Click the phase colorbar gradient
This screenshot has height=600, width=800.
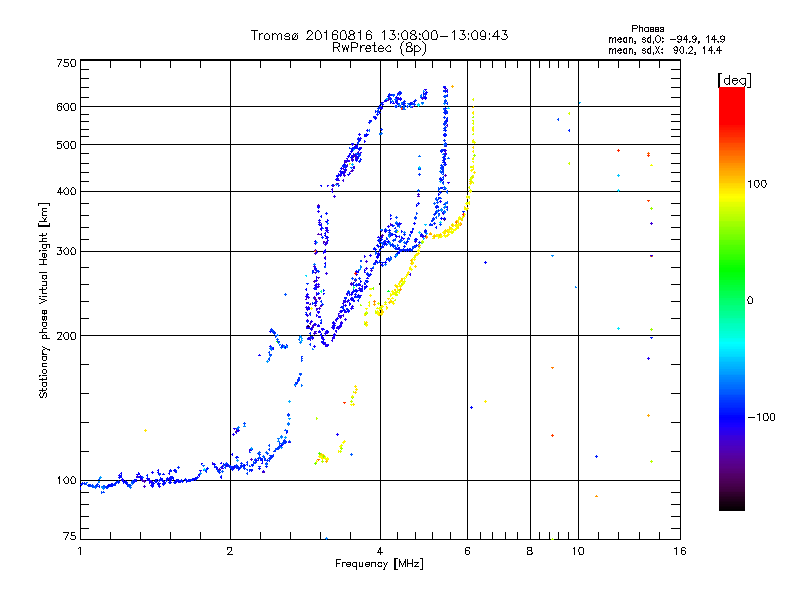click(732, 298)
